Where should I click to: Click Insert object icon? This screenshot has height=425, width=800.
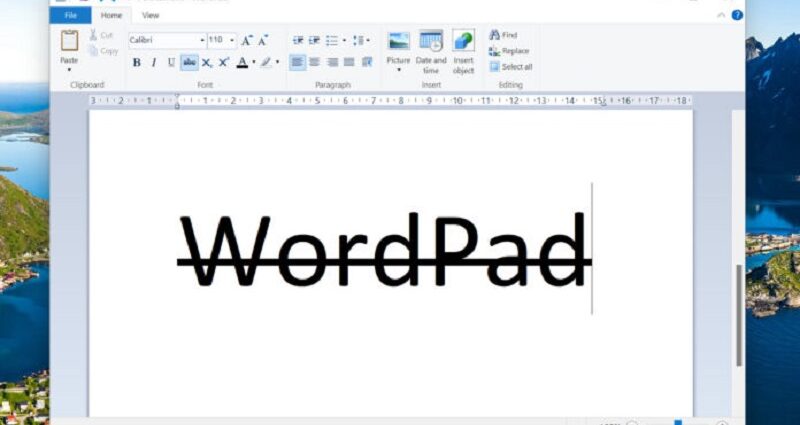463,41
